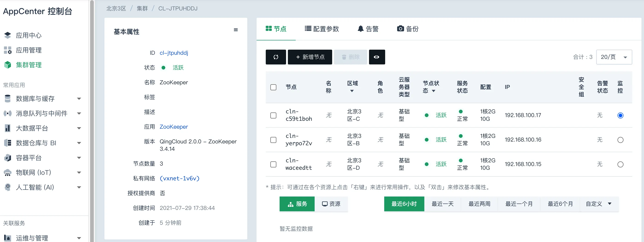Open the 自定义 time range dropdown
Viewport: 644px width, 242px height.
599,204
